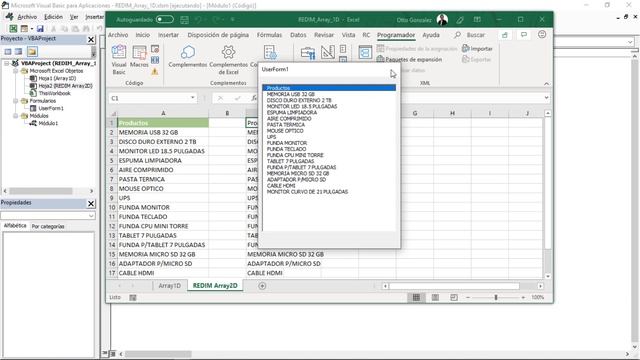This screenshot has height=360, width=640.
Task: Click the zoom out minus button
Action: (468, 298)
